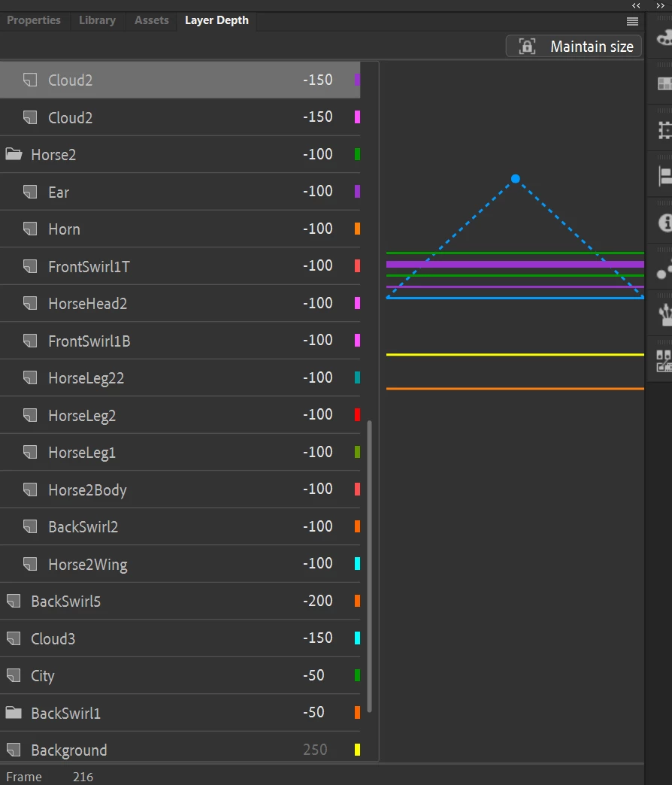This screenshot has width=672, height=785.
Task: Click the HorseHead2 layer icon
Action: 30,303
